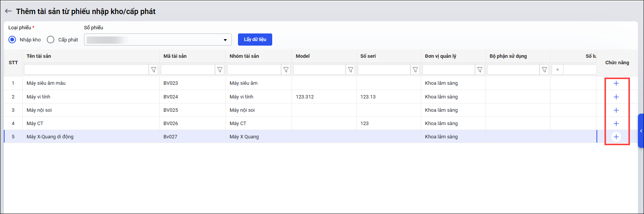644x214 pixels.
Task: Open filter icon for Mã tài sản column
Action: point(220,70)
